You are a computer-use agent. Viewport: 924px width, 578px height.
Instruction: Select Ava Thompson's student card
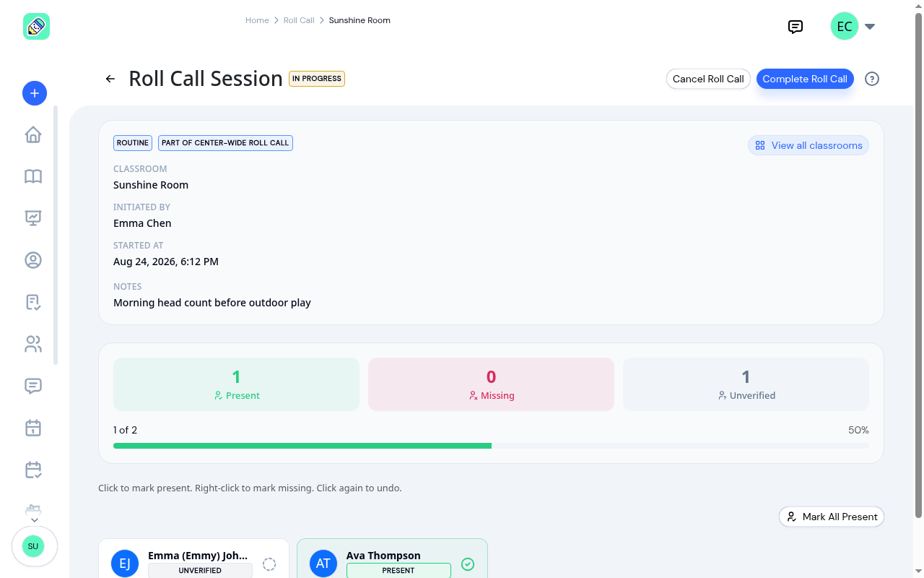point(392,558)
